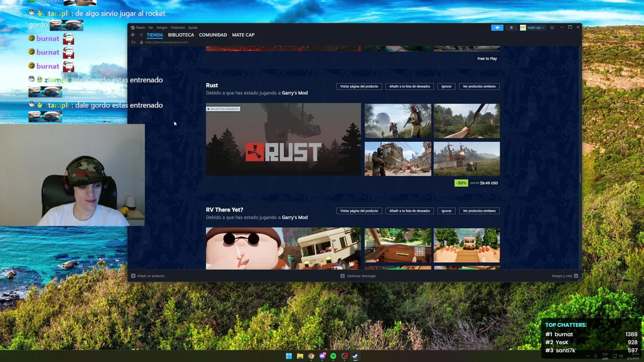Expand the mate cap account dropdown

click(x=532, y=28)
